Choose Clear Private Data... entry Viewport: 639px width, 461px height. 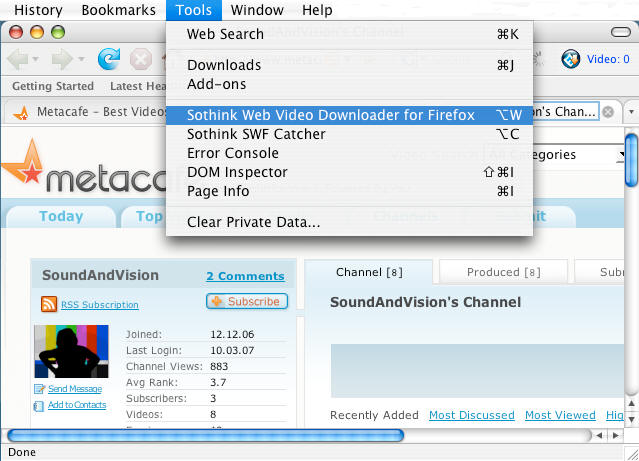[x=349, y=222]
